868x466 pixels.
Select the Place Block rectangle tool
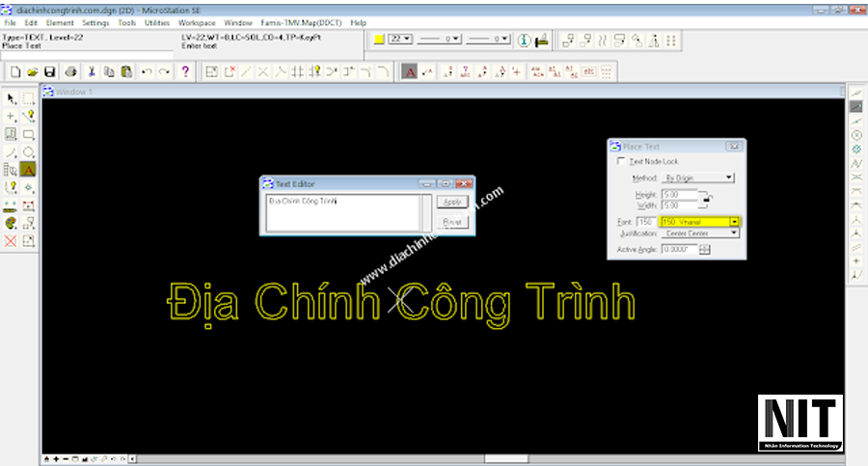coord(28,134)
